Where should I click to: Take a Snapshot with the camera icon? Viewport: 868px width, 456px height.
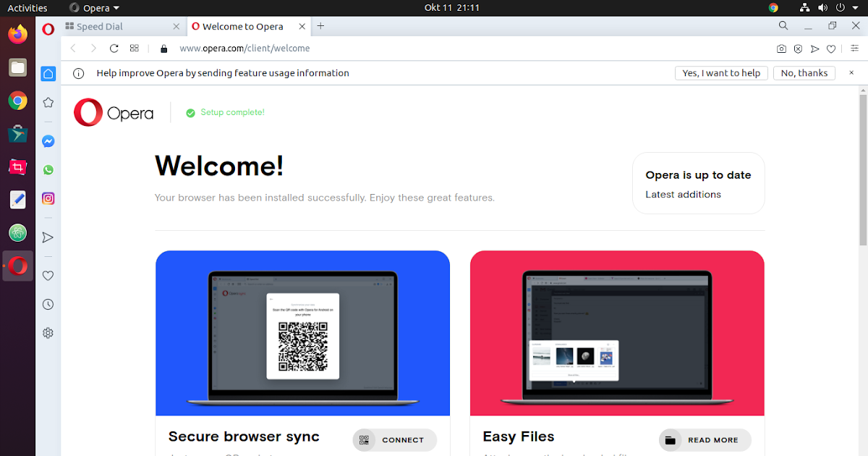click(x=781, y=48)
